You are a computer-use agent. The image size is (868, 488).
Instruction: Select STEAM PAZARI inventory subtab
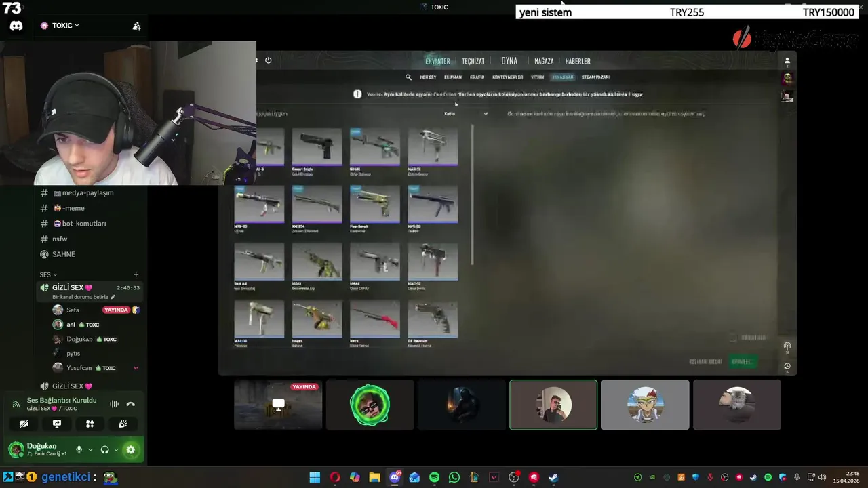[595, 77]
